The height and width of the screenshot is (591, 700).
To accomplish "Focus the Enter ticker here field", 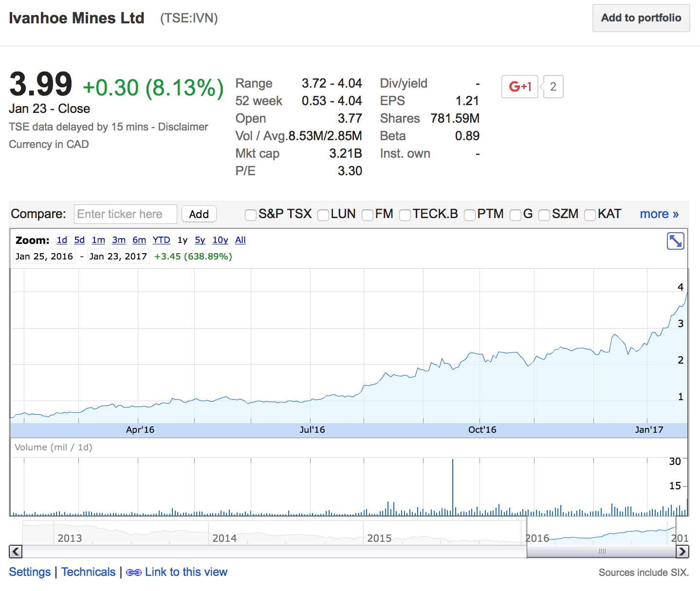I will point(125,214).
